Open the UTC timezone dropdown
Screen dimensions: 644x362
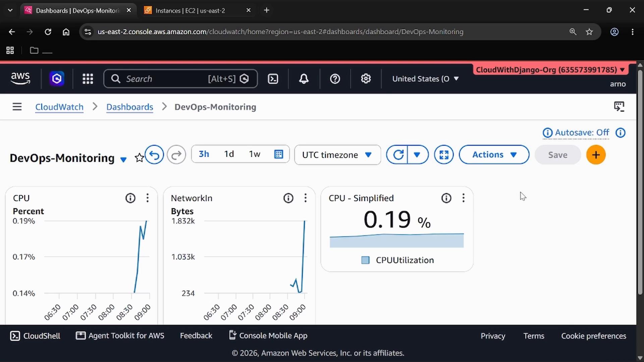coord(337,155)
